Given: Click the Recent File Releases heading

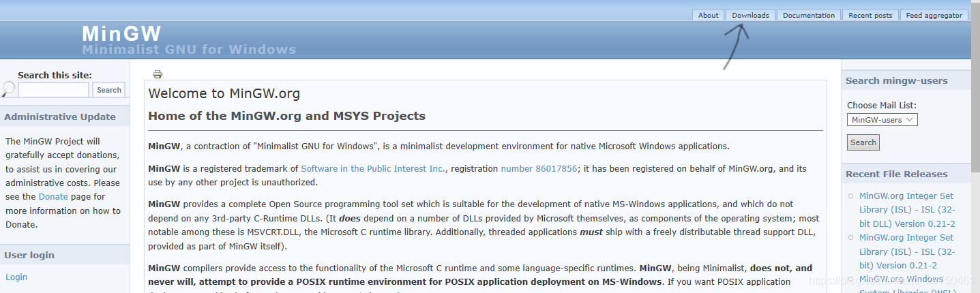Looking at the screenshot, I should coord(897,174).
